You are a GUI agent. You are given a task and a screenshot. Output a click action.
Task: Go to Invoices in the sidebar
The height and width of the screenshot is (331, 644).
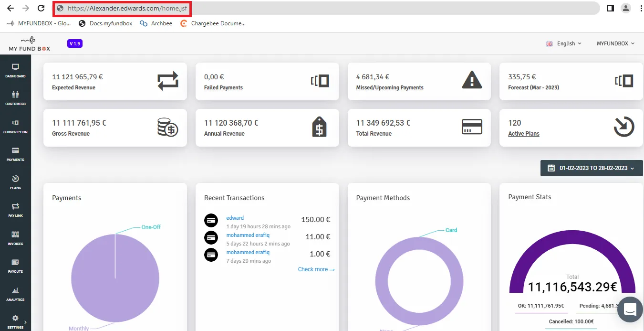[15, 238]
